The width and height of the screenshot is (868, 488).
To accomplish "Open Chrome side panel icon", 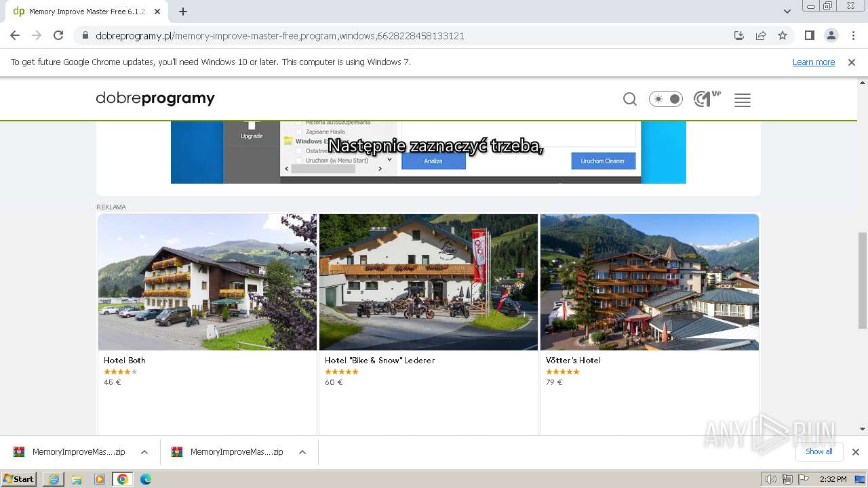I will (x=809, y=35).
